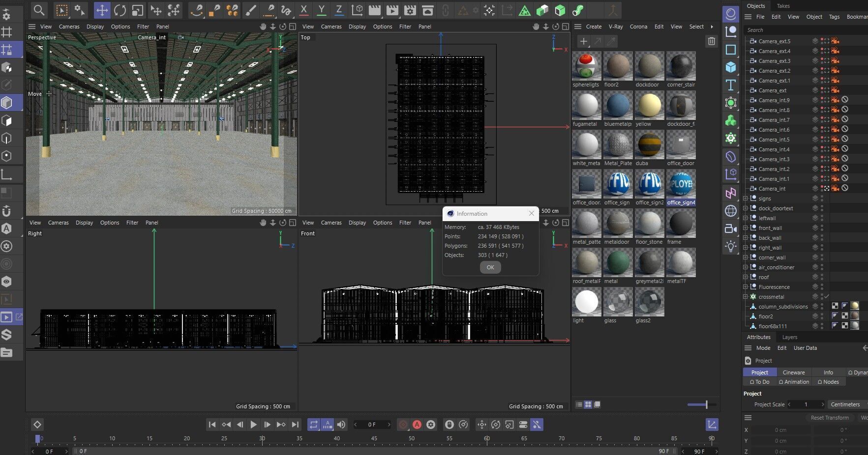Image resolution: width=868 pixels, height=455 pixels.
Task: Click OK in Information dialog
Action: point(490,267)
